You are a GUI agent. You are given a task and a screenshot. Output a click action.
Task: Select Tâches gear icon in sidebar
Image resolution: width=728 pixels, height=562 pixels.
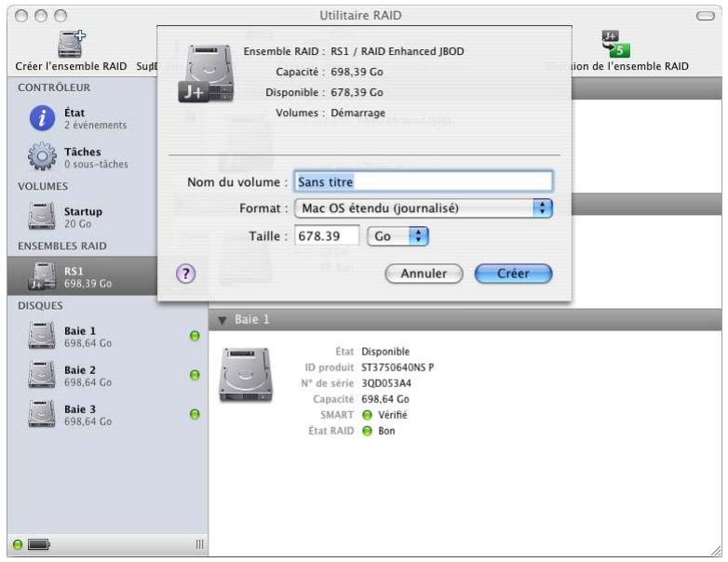[42, 157]
